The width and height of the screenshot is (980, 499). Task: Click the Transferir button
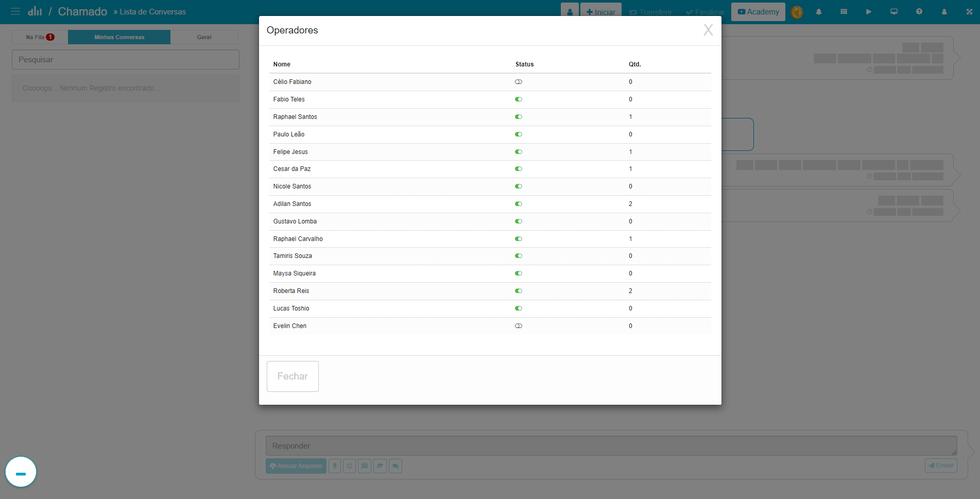(650, 12)
